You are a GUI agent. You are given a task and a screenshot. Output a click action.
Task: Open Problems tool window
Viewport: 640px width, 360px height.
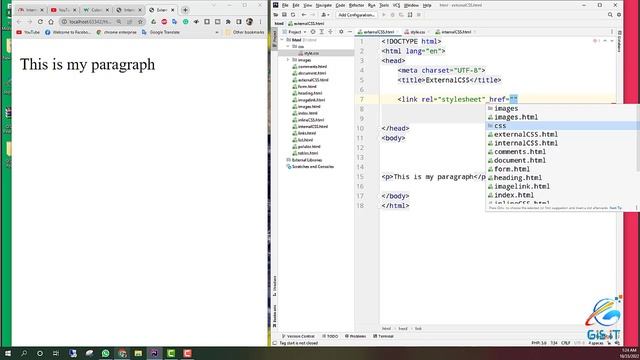355,336
